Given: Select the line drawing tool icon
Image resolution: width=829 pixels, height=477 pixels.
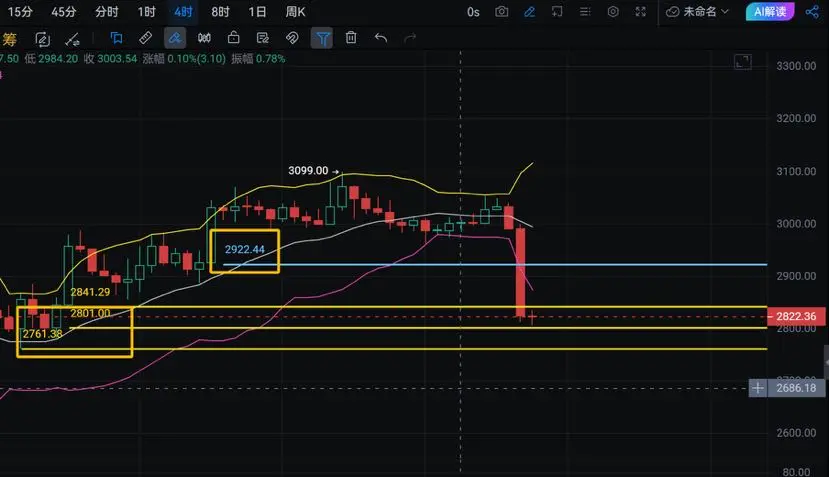Looking at the screenshot, I should (x=72, y=39).
